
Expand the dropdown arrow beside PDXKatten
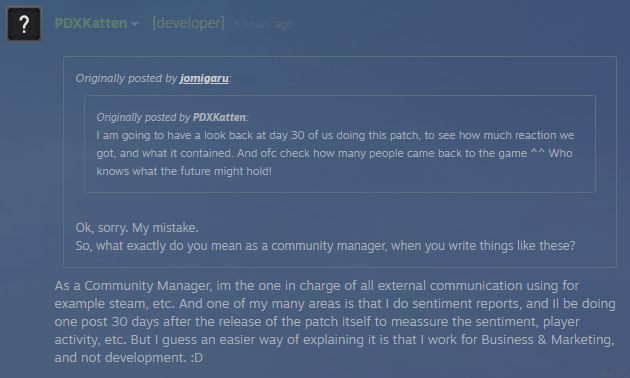tap(135, 24)
